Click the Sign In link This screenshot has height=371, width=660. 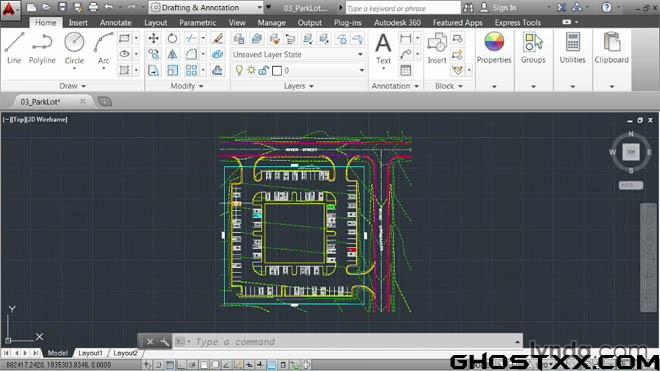click(x=504, y=8)
